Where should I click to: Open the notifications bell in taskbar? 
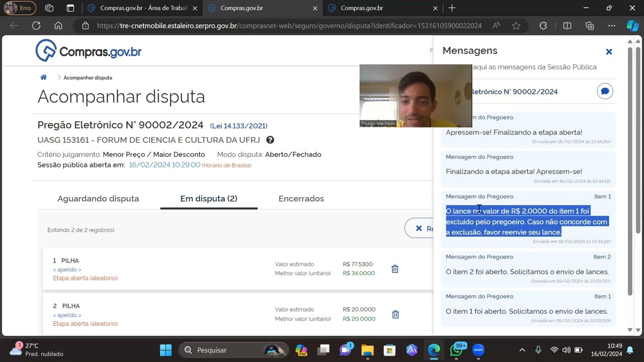pos(630,350)
